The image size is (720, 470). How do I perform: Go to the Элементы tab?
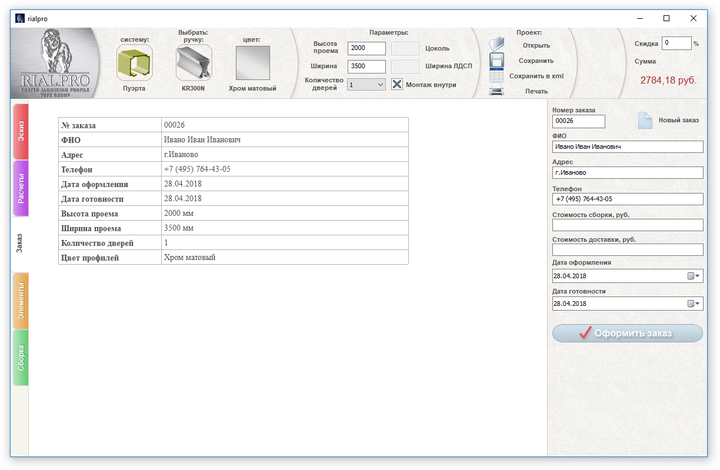click(x=21, y=301)
